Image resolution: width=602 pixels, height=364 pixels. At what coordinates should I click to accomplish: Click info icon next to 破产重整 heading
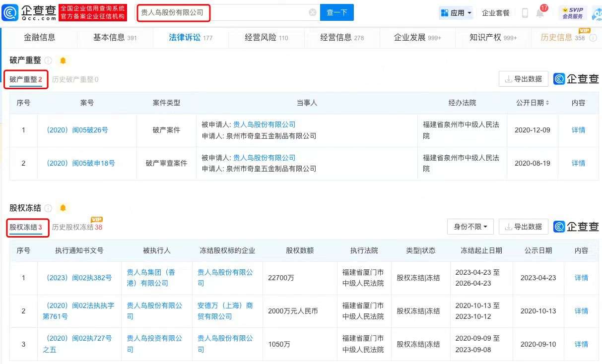(x=48, y=61)
